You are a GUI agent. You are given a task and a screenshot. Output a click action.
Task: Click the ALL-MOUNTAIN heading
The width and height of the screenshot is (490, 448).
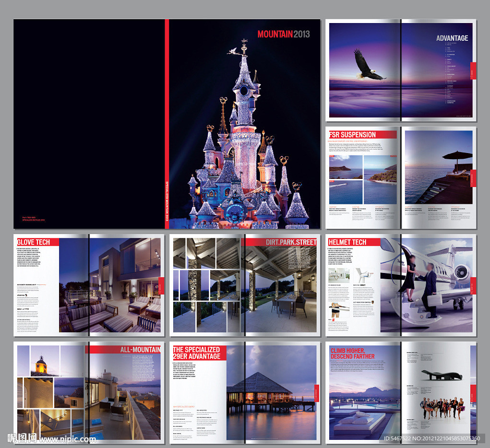coord(140,350)
